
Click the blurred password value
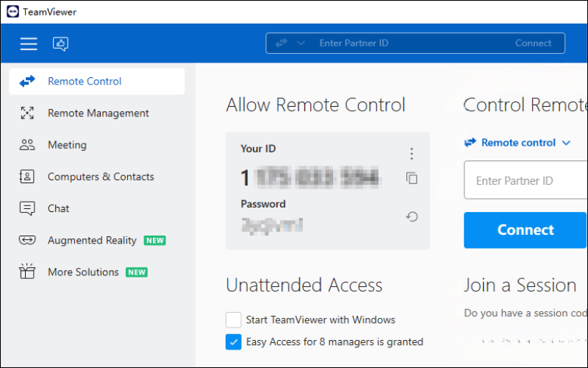point(272,226)
